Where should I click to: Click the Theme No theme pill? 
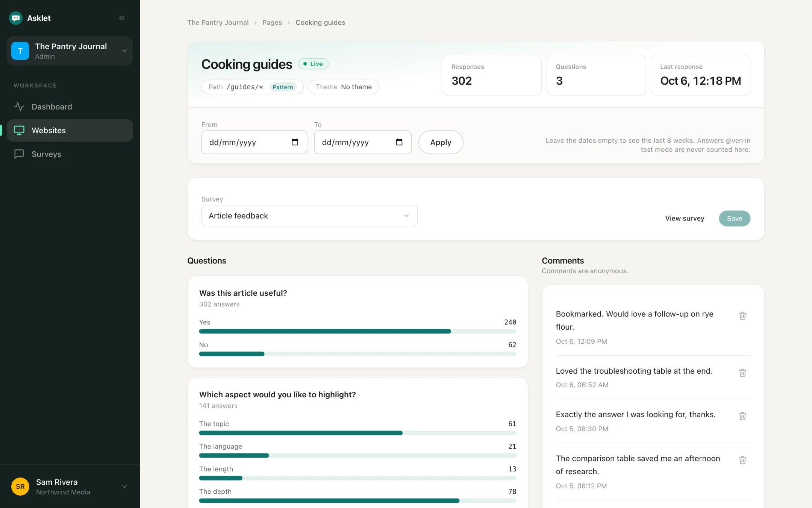[344, 87]
